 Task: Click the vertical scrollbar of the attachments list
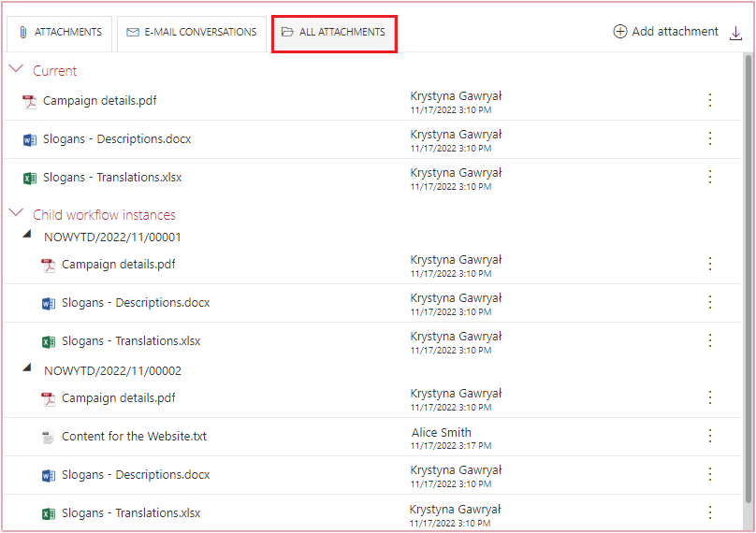[748, 280]
